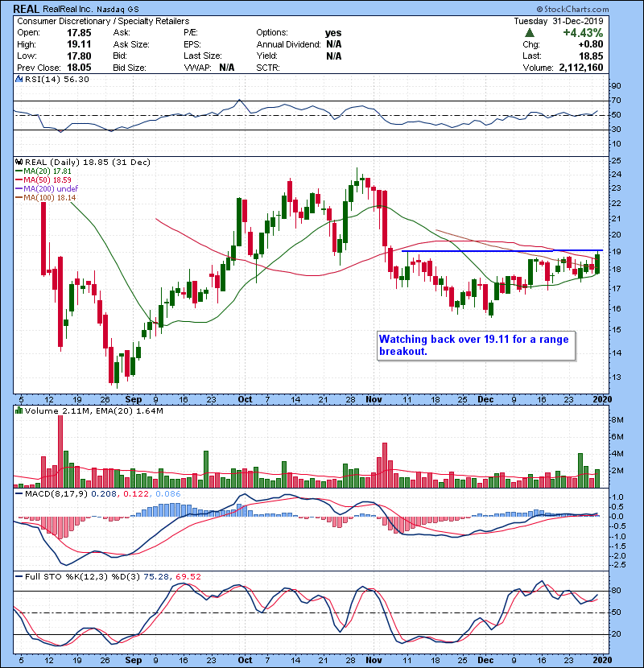Image resolution: width=644 pixels, height=668 pixels.
Task: Click the 'Oct' label on price chart axis
Action: 245,400
